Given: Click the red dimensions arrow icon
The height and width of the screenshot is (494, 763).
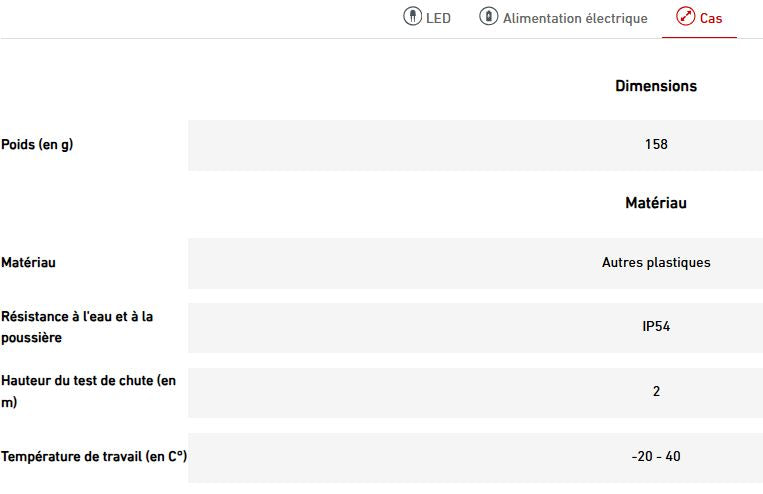Looking at the screenshot, I should (685, 17).
